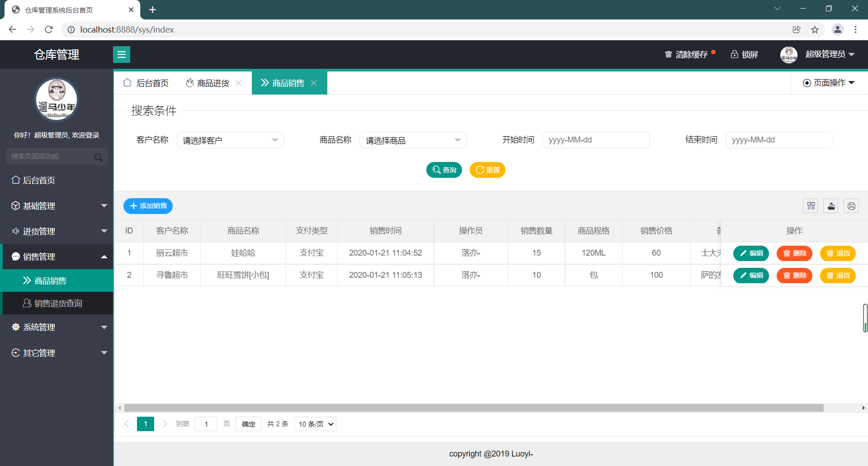
Task: Click the 结束时间 date input
Action: (779, 140)
